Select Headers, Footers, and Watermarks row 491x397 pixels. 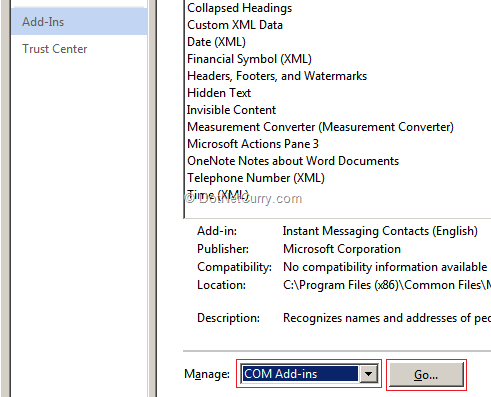[277, 76]
